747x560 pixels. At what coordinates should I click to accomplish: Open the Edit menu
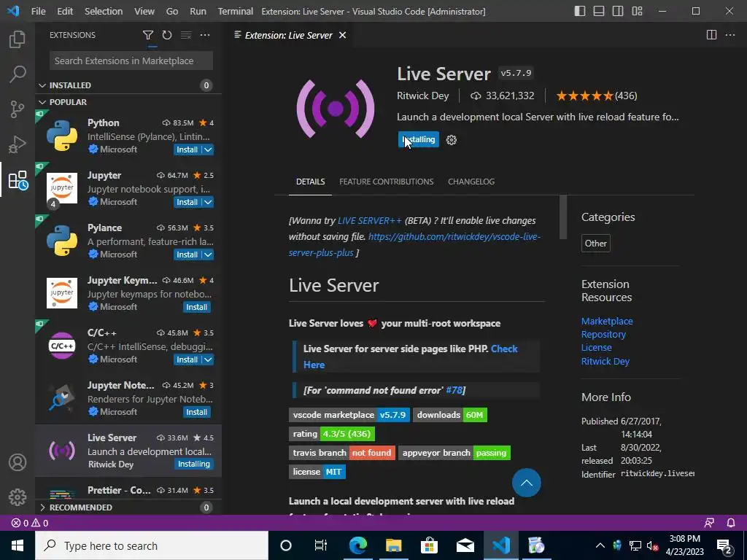pyautogui.click(x=65, y=11)
